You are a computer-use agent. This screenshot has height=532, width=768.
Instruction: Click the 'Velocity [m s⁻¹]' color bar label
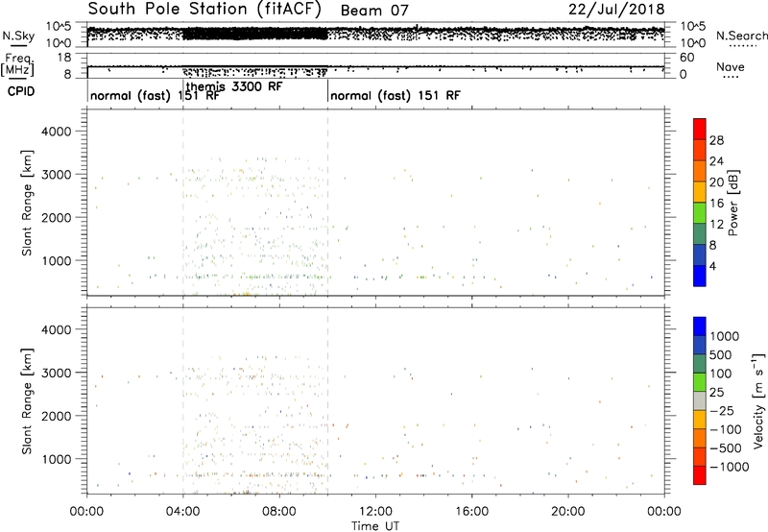pos(758,400)
